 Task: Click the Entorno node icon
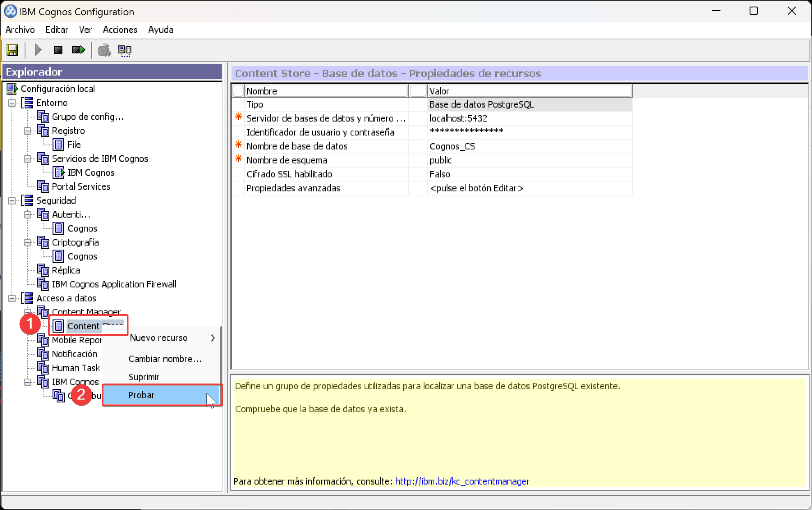coord(28,103)
